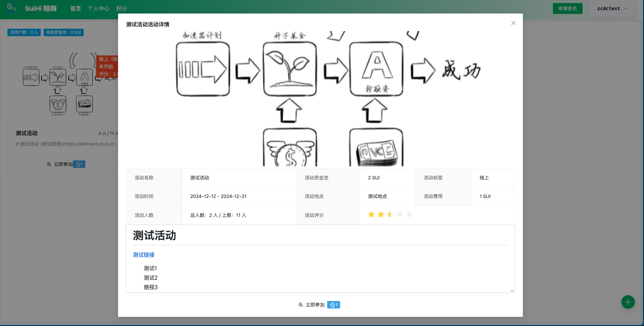Click 立即参加 button in the dialog

[x=315, y=305]
